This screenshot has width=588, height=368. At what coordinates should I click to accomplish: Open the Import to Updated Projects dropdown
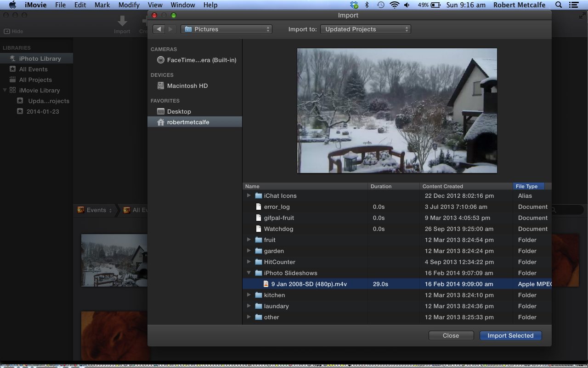tap(366, 29)
